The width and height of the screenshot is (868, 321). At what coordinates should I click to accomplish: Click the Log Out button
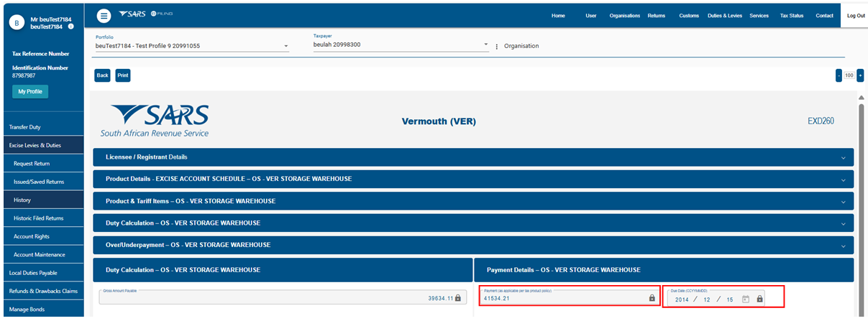point(856,16)
